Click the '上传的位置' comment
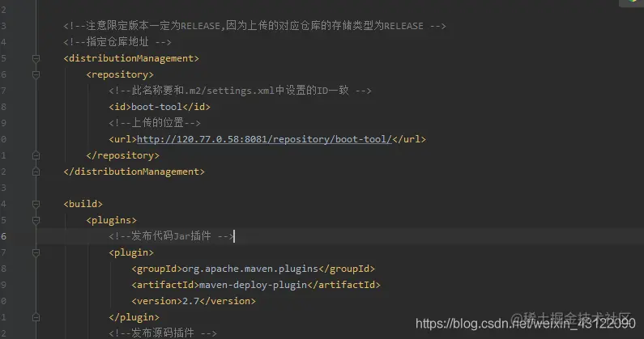Image resolution: width=644 pixels, height=339 pixels. (x=155, y=123)
